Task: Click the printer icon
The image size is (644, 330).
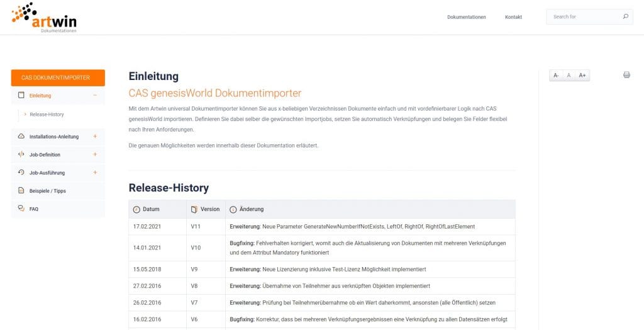Action: 626,75
